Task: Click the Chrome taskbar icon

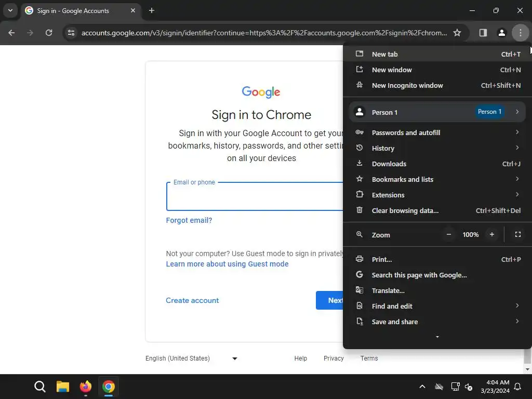Action: [x=109, y=387]
